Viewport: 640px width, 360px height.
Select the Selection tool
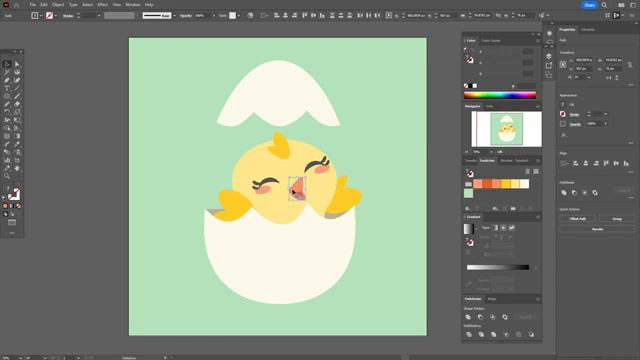point(7,64)
